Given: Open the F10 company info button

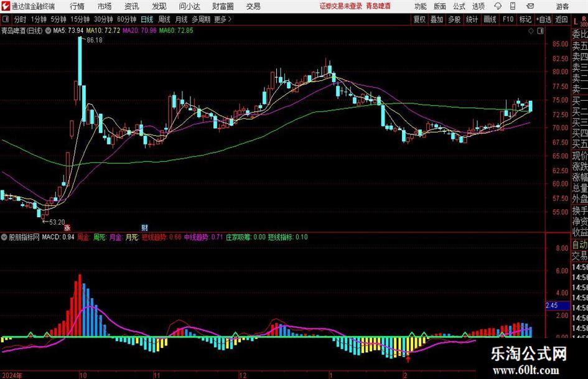Looking at the screenshot, I should click(x=508, y=19).
